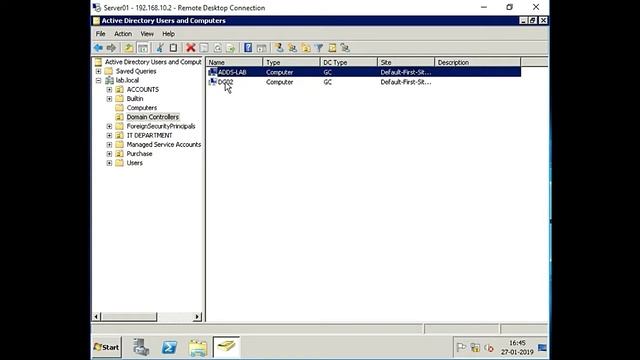This screenshot has height=360, width=640.
Task: Expand the Users container
Action: [109, 163]
